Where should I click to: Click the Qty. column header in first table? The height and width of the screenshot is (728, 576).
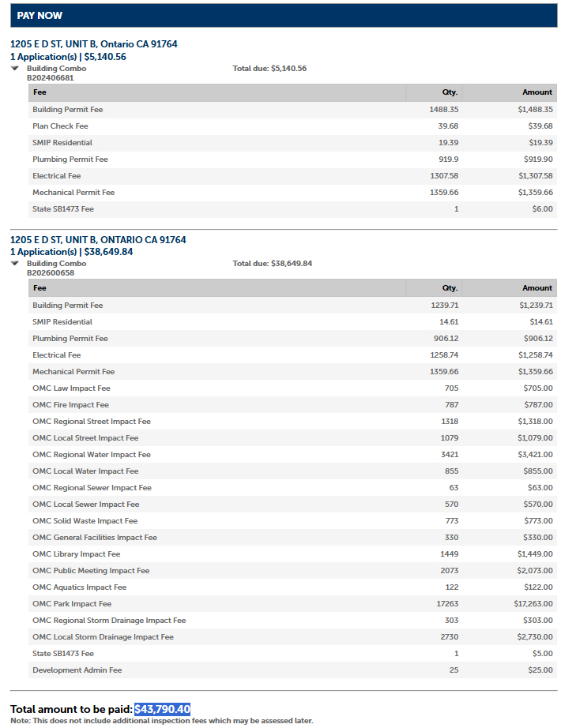(x=450, y=92)
